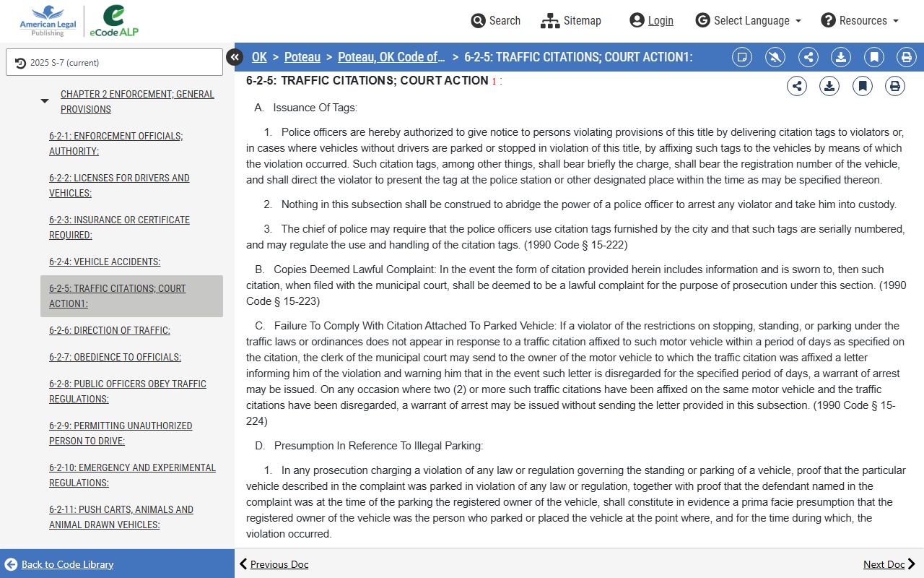924x578 pixels.
Task: Click the 6-2-5 breadcrumb title in the blue bar
Action: [578, 57]
